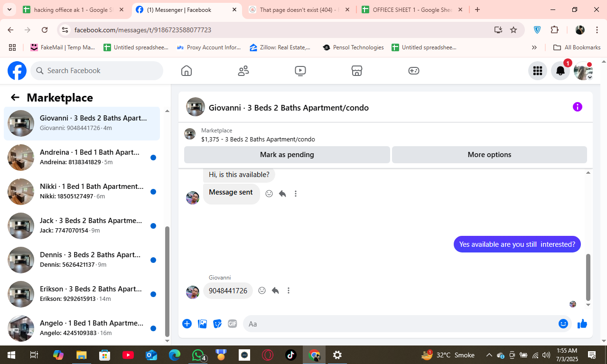Open the Extensions puzzle icon
Image resolution: width=607 pixels, height=364 pixels.
coord(554,30)
